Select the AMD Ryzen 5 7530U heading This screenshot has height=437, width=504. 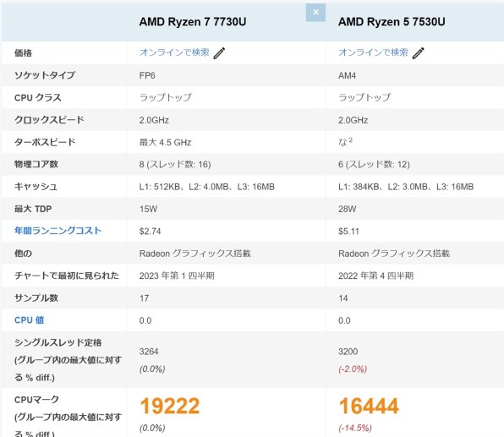click(392, 22)
